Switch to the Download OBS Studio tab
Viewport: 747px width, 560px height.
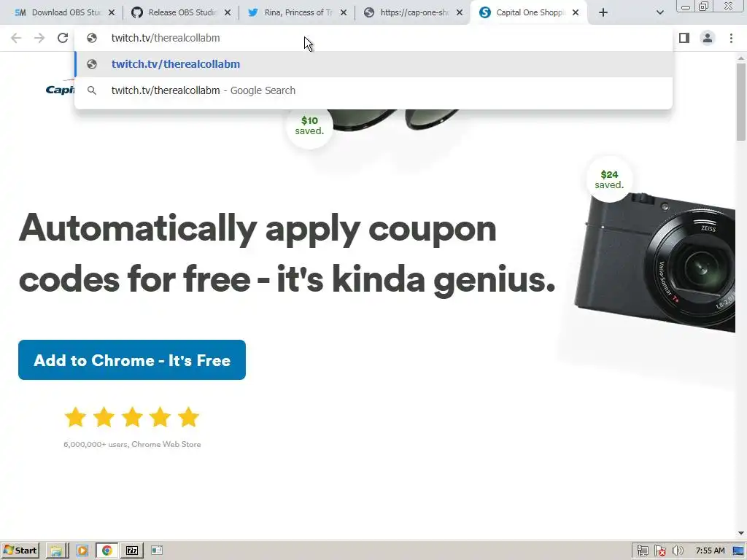tap(60, 13)
